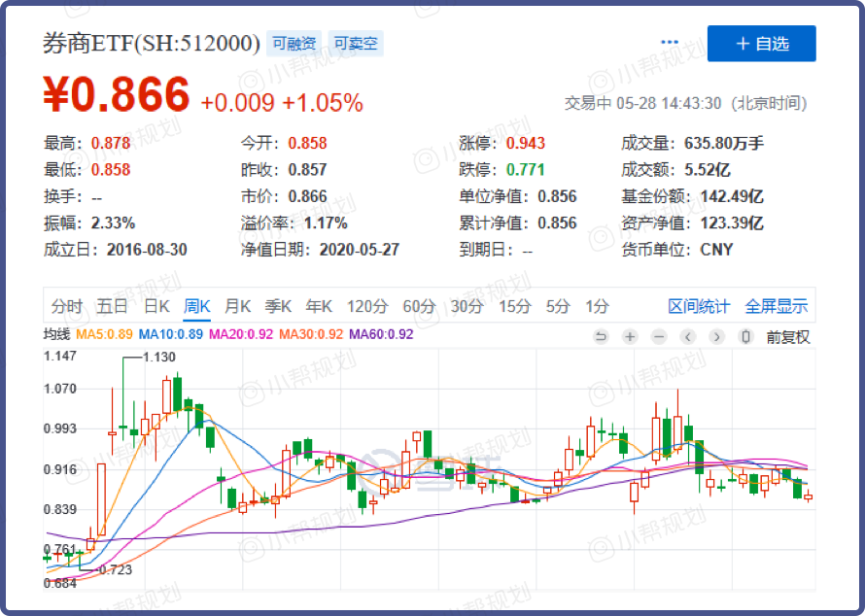
Task: Click the 成交额 value 5.52亿
Action: (x=708, y=169)
